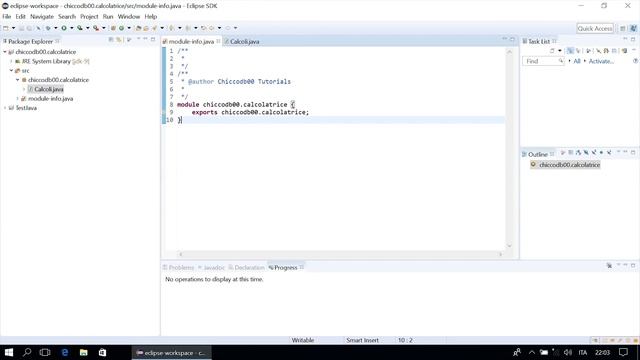Click the search magnifier icon in Find field

pos(560,61)
